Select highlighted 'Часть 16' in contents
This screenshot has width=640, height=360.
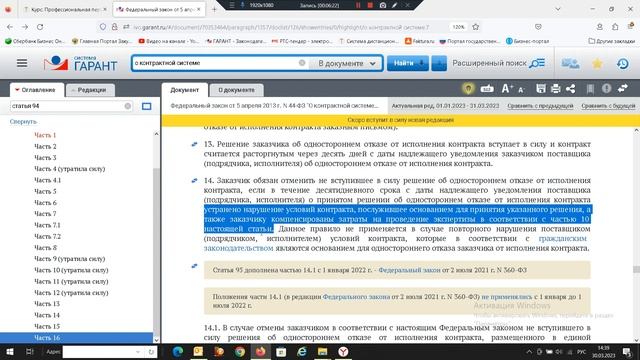pyautogui.click(x=76, y=338)
